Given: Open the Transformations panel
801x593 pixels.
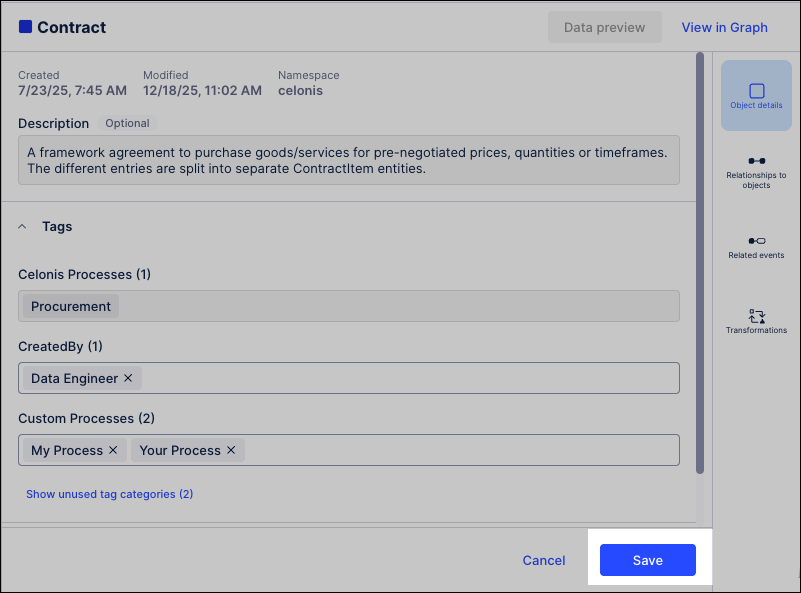Looking at the screenshot, I should [x=756, y=320].
